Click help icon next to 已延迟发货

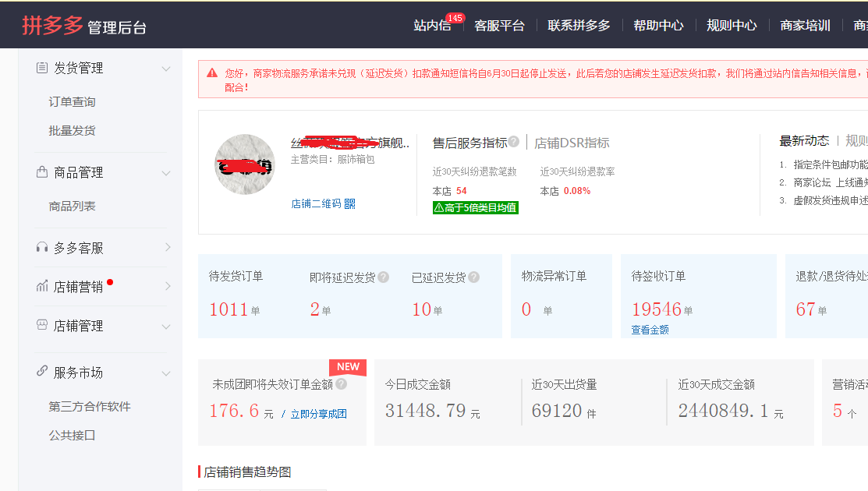point(473,277)
